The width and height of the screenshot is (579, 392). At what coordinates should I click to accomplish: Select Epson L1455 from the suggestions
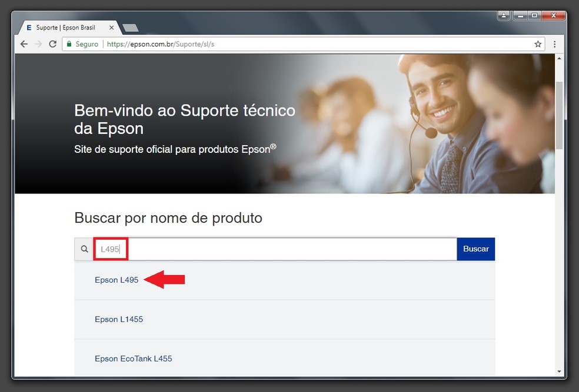tap(119, 319)
